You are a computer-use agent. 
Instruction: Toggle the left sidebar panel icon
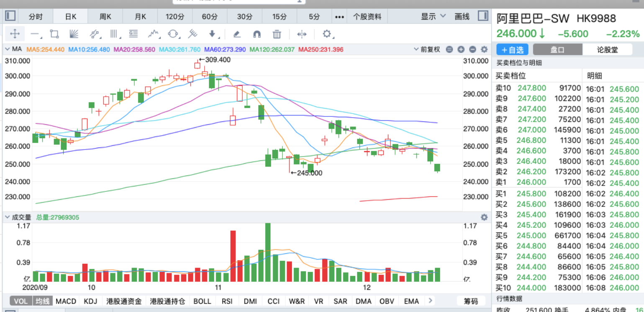pyautogui.click(x=10, y=16)
